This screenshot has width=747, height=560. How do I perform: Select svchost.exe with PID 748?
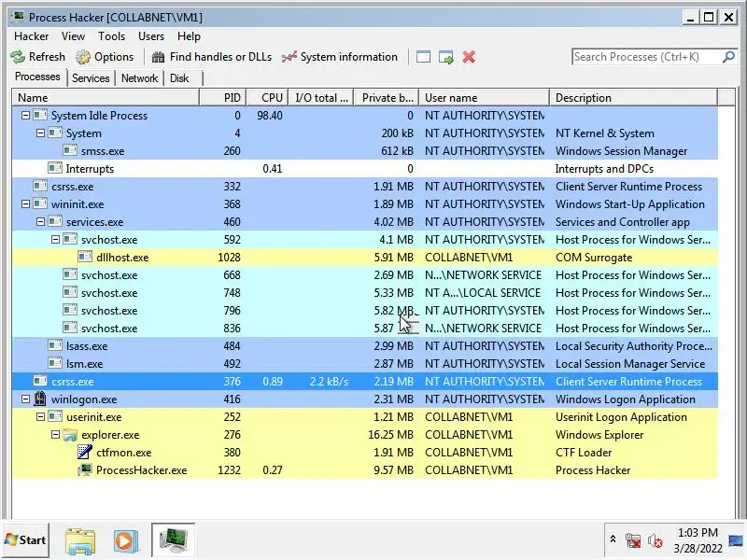pyautogui.click(x=365, y=293)
